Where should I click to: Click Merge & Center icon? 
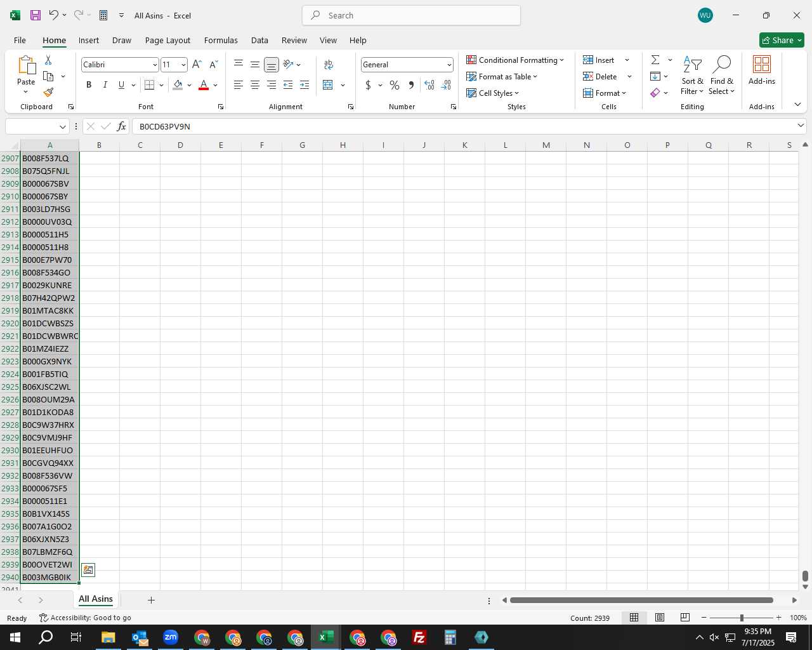(328, 85)
